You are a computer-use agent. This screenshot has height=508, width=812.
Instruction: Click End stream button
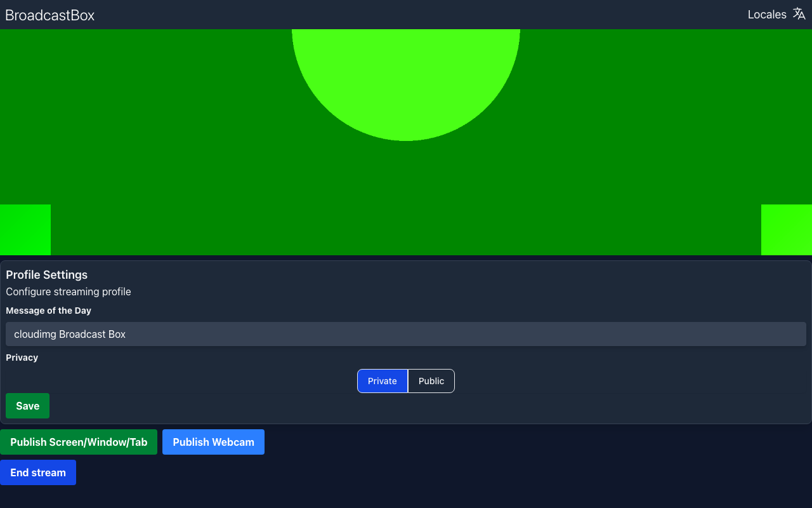point(38,472)
